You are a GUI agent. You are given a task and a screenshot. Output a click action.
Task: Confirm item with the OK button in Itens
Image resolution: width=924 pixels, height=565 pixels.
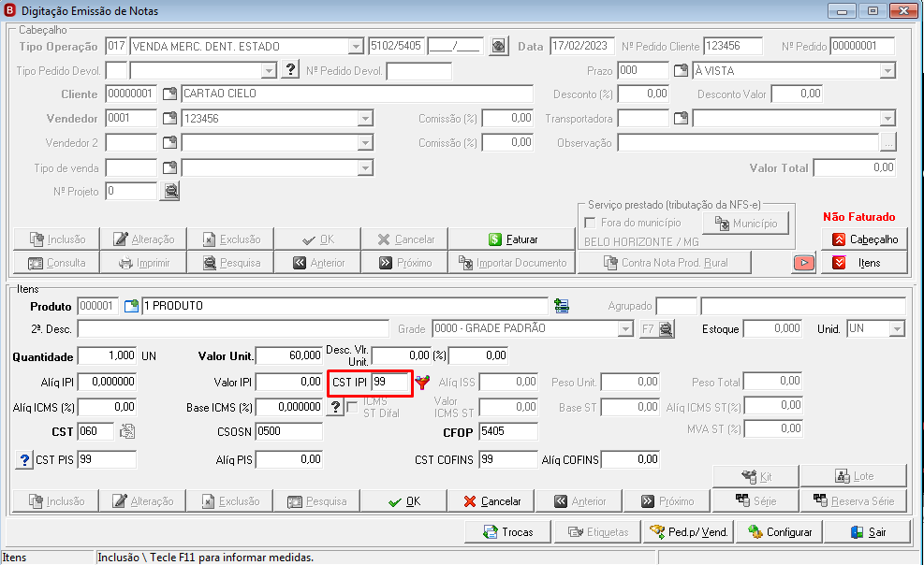click(403, 501)
